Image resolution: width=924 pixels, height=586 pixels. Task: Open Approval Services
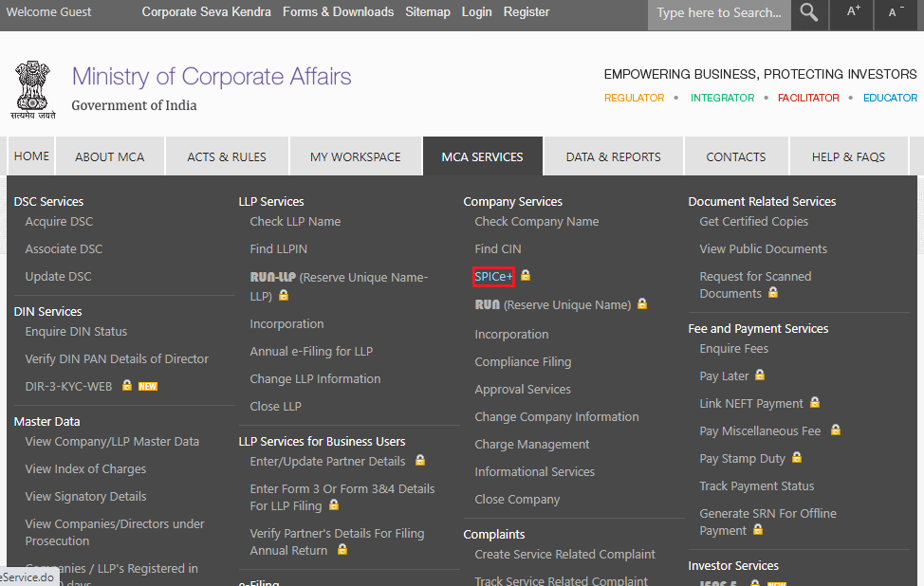point(523,390)
